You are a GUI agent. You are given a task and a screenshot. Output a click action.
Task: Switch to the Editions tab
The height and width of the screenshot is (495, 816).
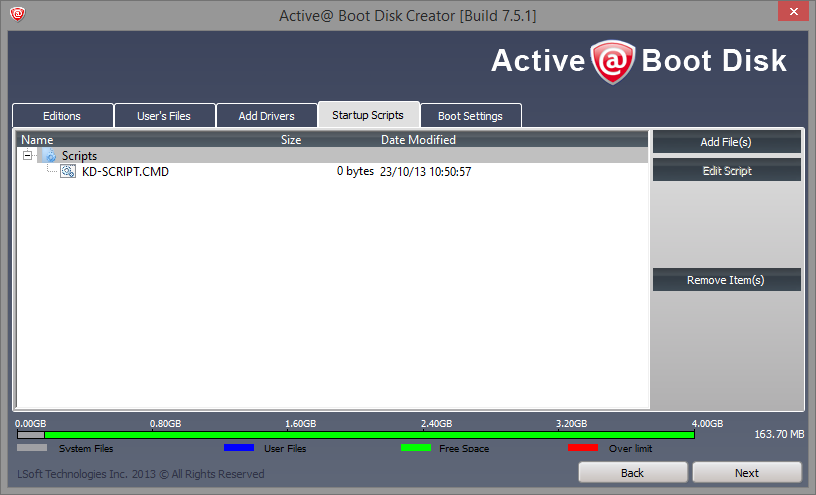click(x=62, y=116)
